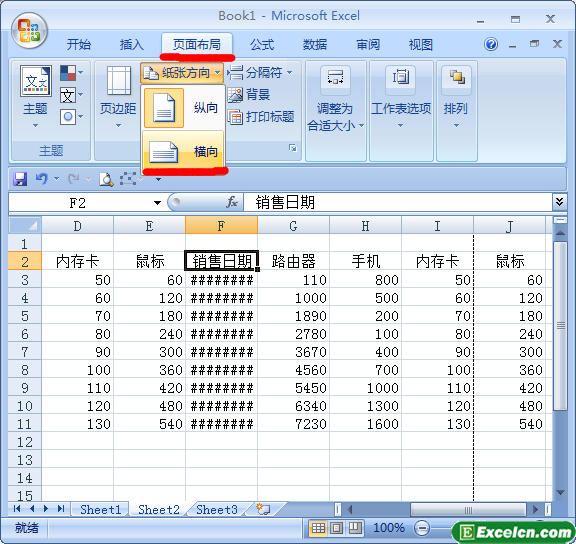Switch to the 开始 (Home) tab
This screenshot has width=576, height=544.
[79, 45]
